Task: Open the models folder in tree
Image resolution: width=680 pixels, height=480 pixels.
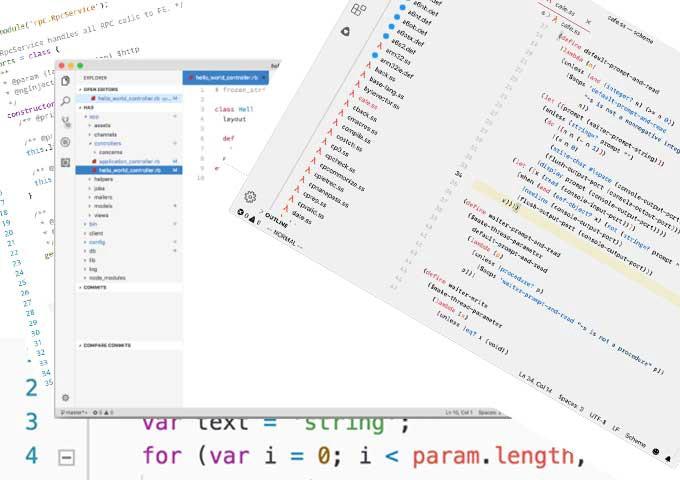Action: [x=101, y=206]
